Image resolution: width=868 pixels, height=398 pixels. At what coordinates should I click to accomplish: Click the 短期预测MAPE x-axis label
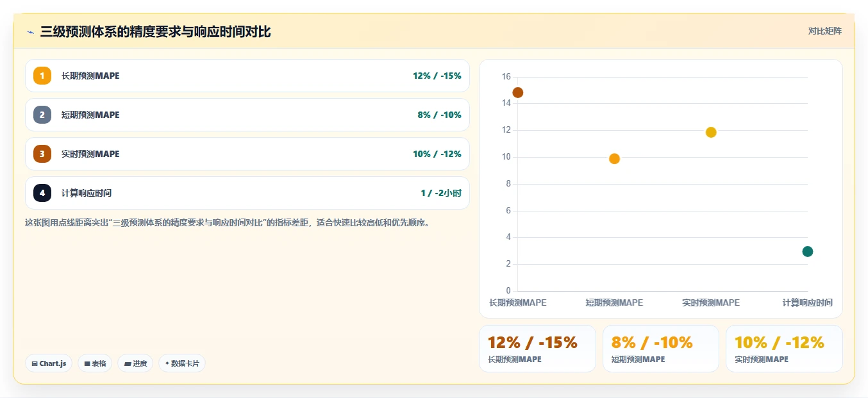614,303
